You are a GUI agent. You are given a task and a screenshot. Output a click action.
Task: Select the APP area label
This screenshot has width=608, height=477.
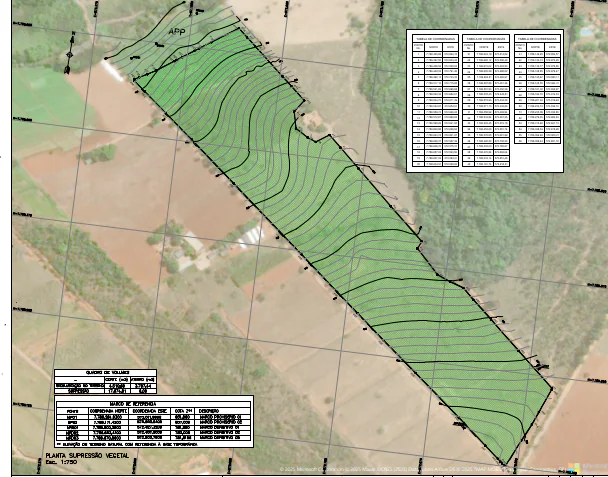click(x=177, y=32)
